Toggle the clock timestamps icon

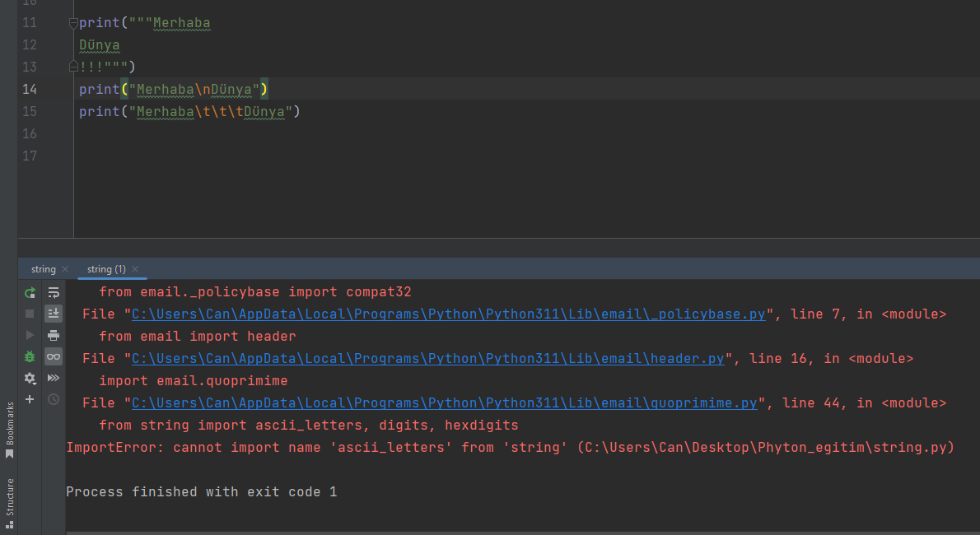coord(53,400)
